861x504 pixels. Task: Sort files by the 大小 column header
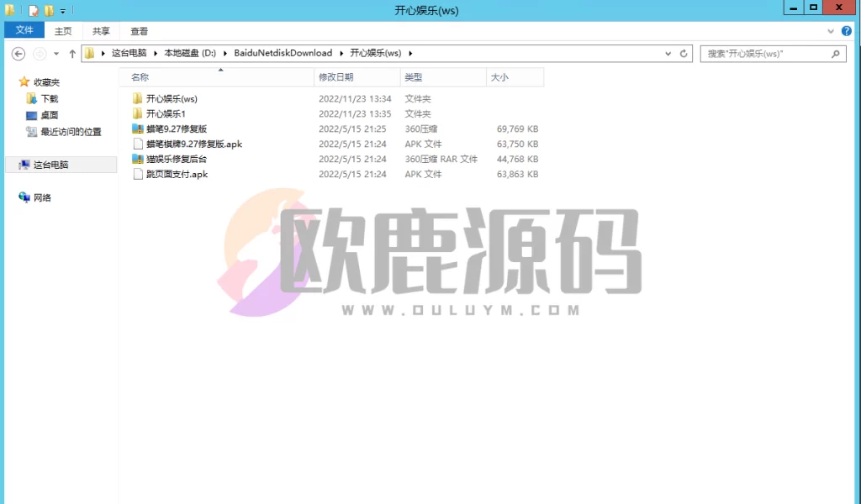504,76
